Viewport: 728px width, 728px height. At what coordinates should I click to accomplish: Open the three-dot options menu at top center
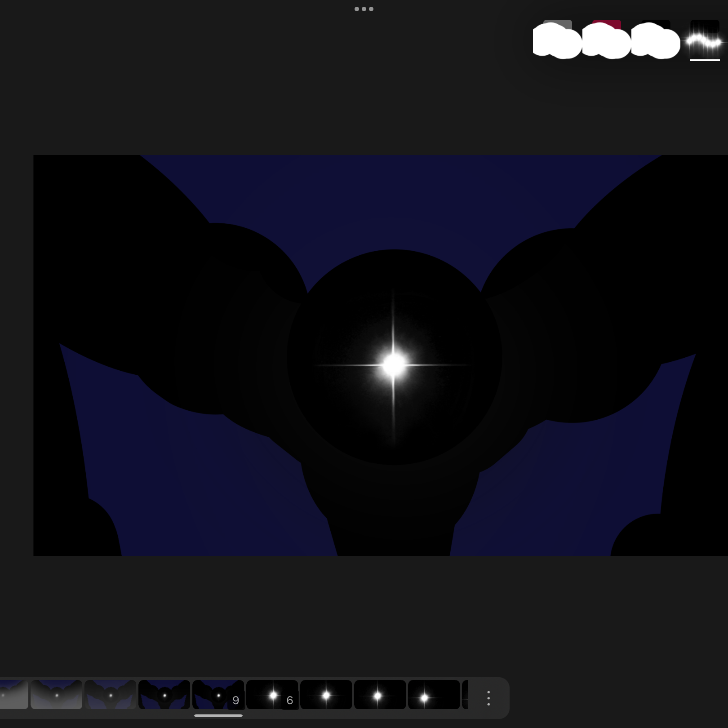pos(364,8)
